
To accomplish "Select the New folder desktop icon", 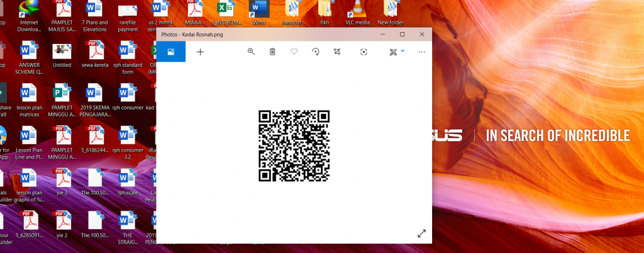I will click(x=391, y=13).
